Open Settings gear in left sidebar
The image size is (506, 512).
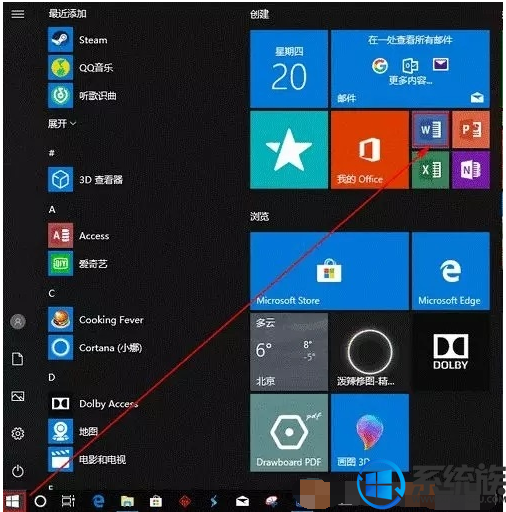pos(18,434)
